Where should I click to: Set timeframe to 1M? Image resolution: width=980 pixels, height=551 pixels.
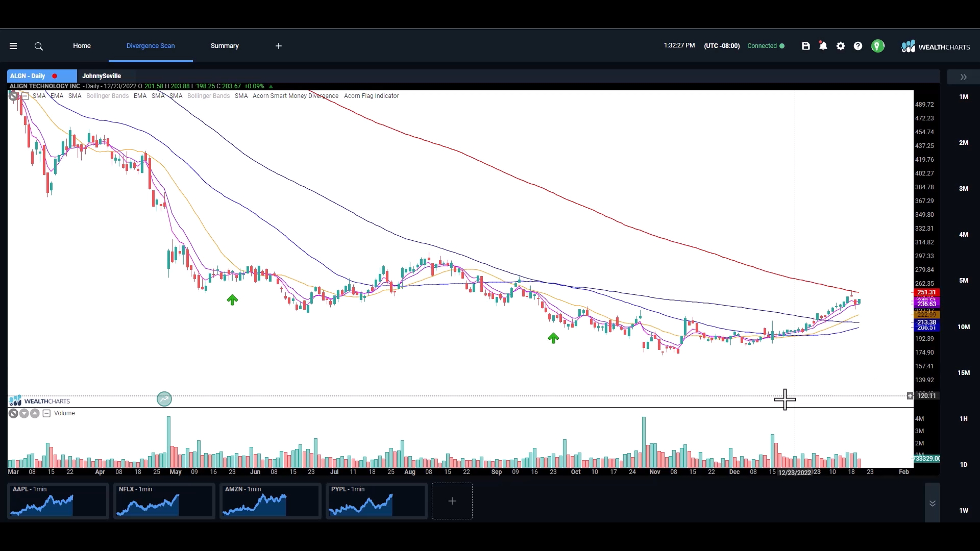pyautogui.click(x=964, y=97)
